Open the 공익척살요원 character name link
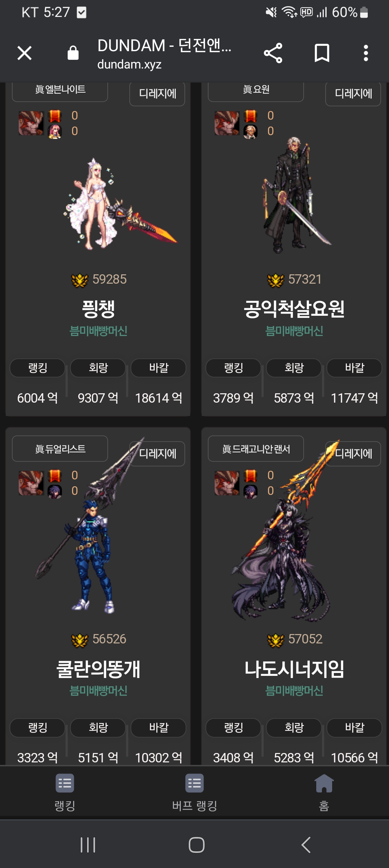This screenshot has width=389, height=868. [294, 309]
